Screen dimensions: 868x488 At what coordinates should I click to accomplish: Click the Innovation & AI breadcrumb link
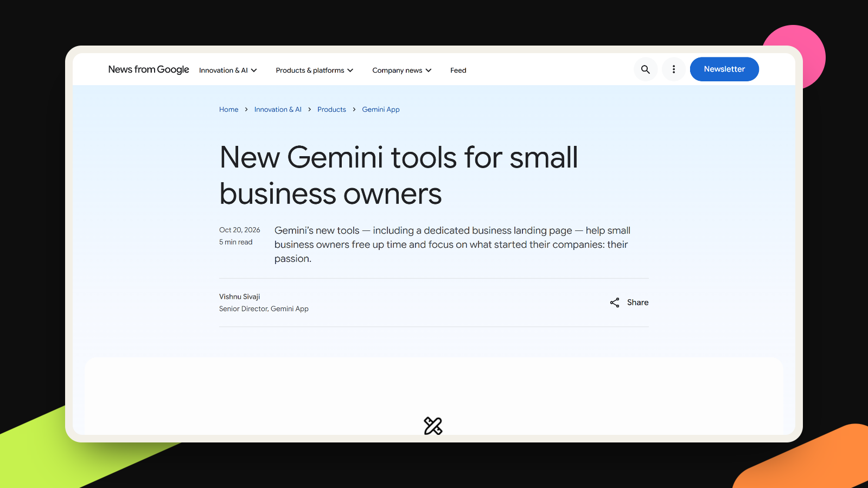[278, 110]
